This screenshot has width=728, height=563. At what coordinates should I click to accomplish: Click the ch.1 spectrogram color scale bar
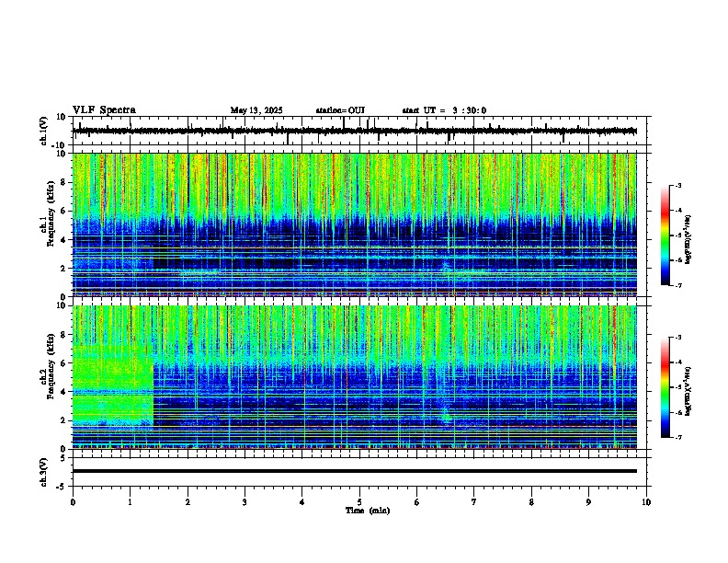(x=665, y=236)
